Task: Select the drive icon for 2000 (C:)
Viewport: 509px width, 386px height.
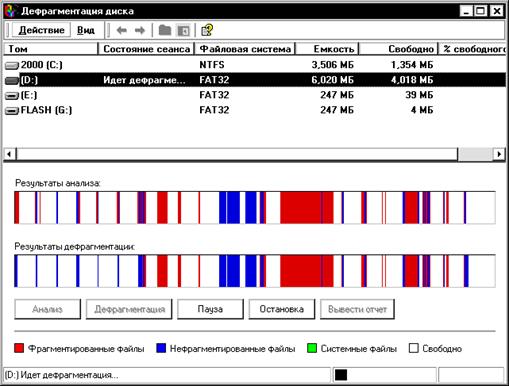Action: click(12, 65)
